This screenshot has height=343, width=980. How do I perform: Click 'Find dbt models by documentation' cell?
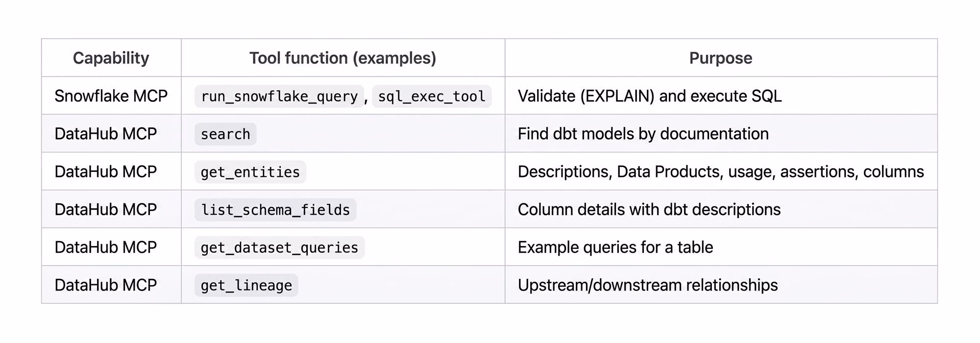tap(643, 134)
